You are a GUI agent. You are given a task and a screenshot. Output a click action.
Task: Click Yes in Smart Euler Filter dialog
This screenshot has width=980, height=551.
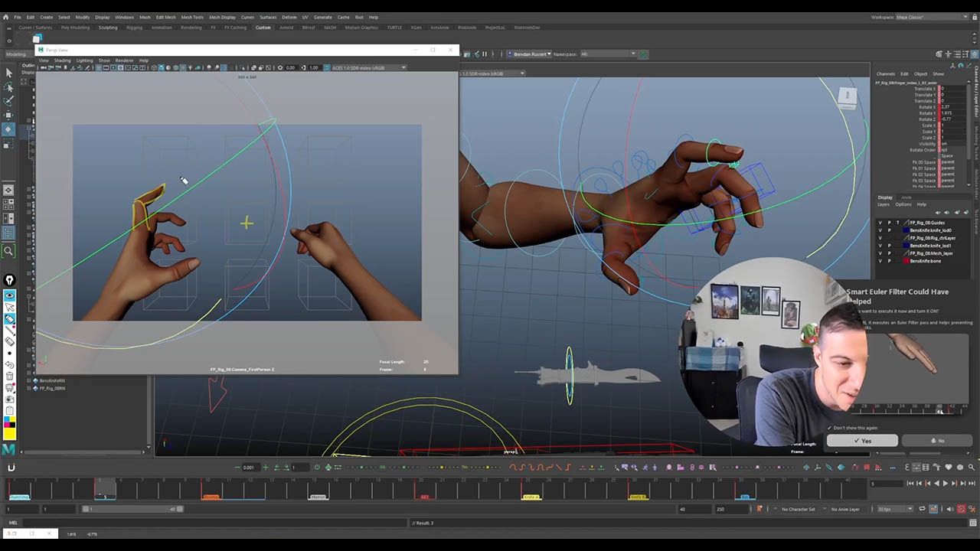click(862, 441)
